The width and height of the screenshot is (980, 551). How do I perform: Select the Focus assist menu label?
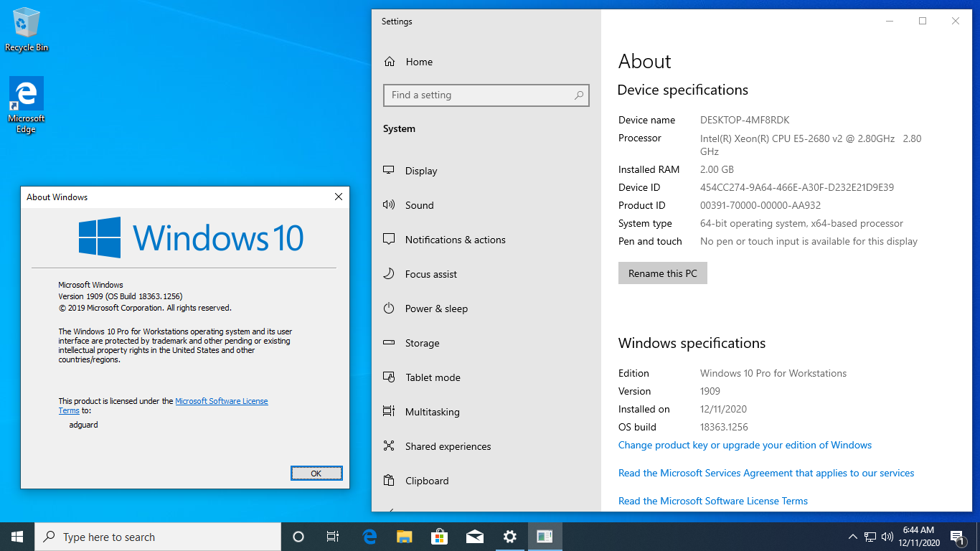click(431, 274)
